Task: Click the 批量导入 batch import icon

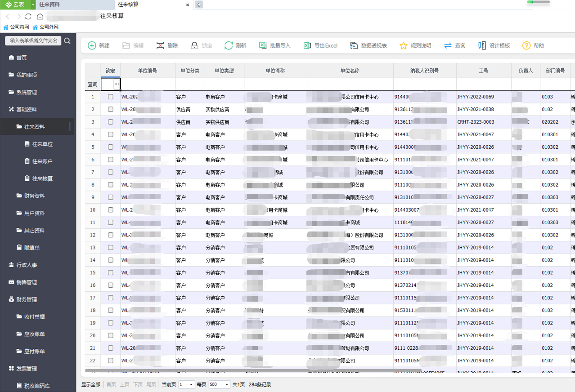Action: [263, 45]
